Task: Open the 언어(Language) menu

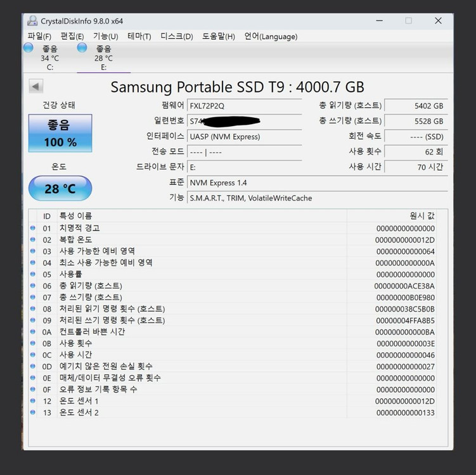Action: tap(271, 36)
